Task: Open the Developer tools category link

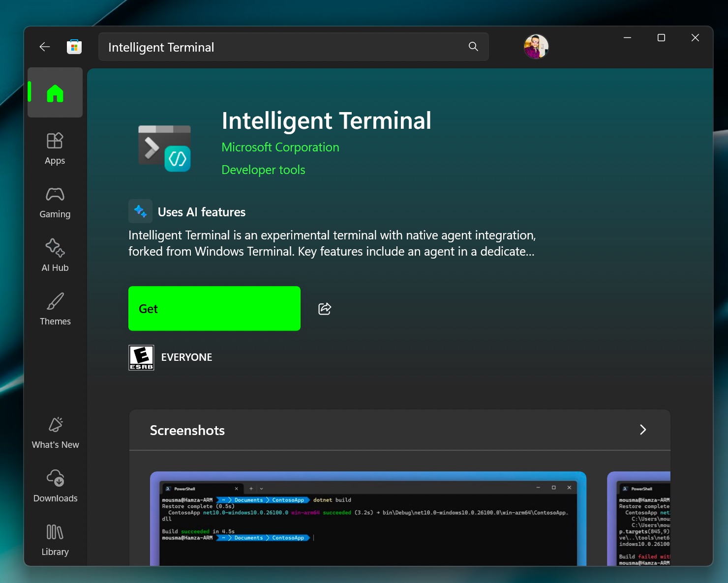Action: [263, 170]
